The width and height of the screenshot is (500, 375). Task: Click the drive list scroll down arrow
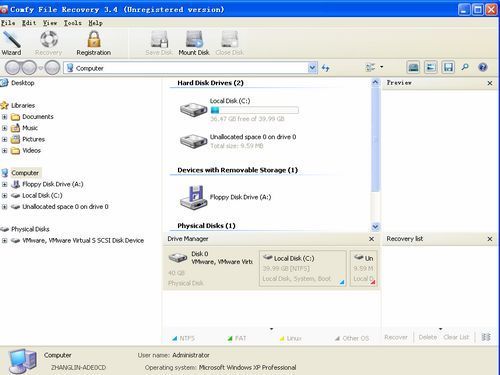[x=375, y=227]
